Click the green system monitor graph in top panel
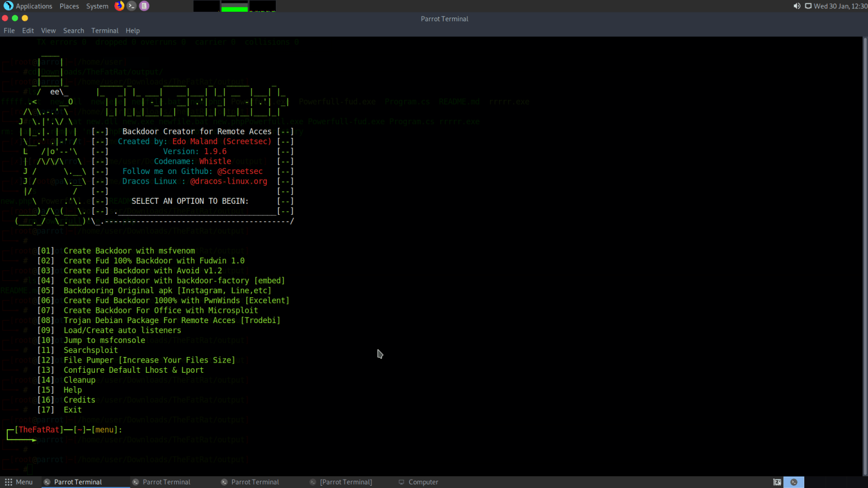 pos(233,6)
